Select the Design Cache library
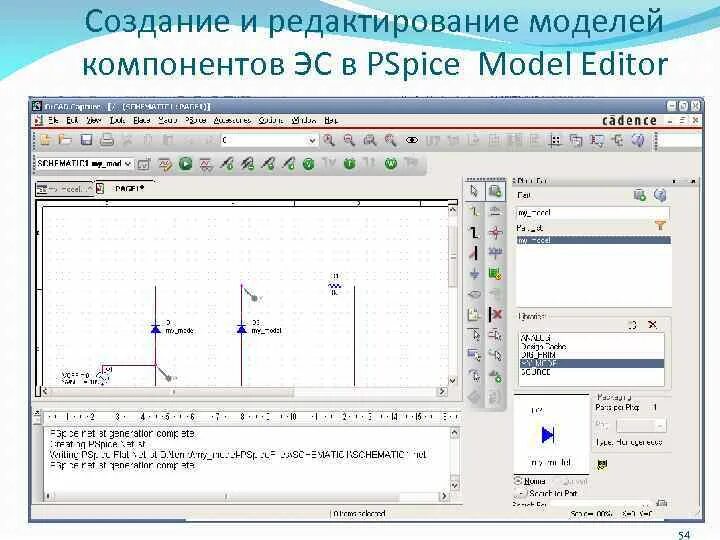Viewport: 720px width, 540px height. point(592,347)
